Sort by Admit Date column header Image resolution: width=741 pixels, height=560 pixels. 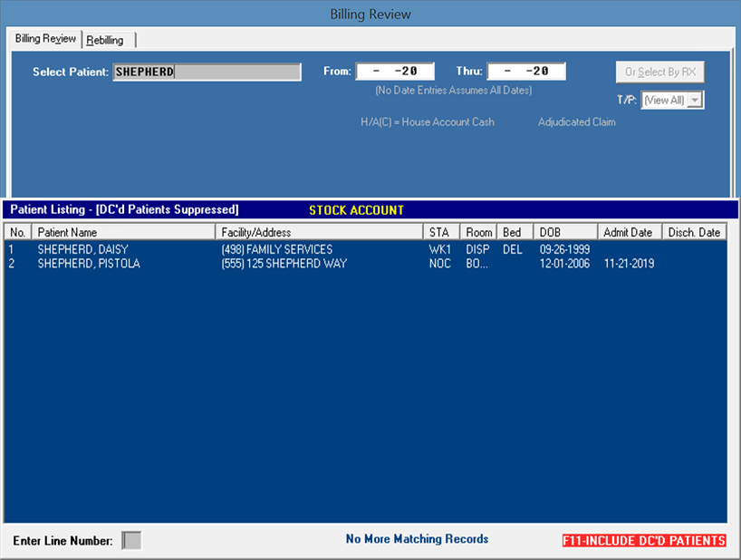click(x=630, y=233)
